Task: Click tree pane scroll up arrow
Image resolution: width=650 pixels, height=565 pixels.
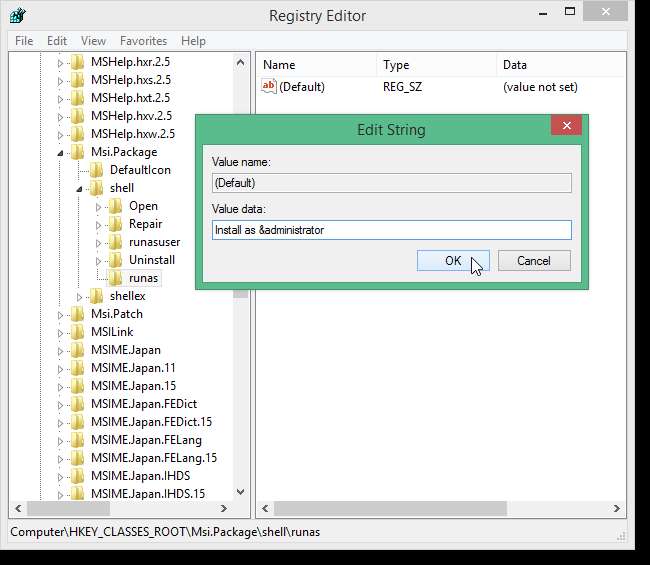Action: pyautogui.click(x=240, y=63)
